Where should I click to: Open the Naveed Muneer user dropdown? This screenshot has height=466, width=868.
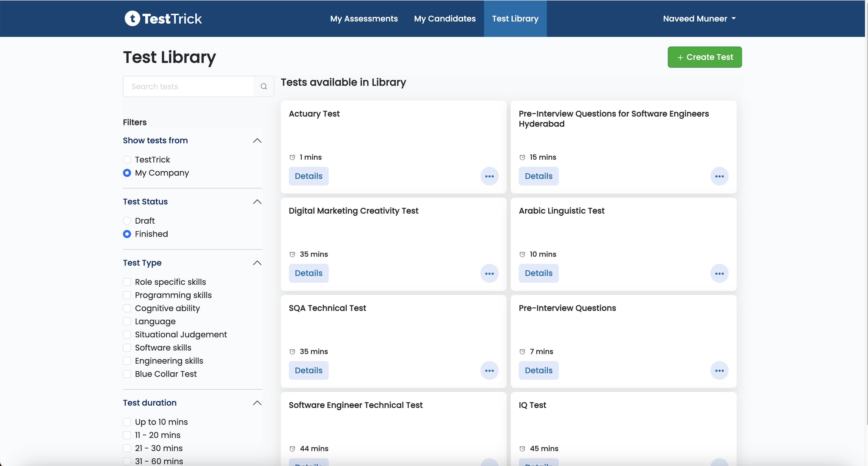point(699,18)
